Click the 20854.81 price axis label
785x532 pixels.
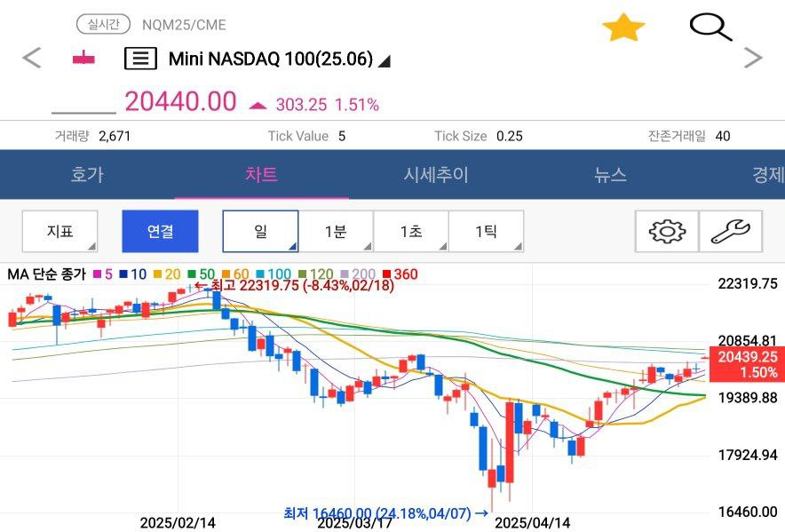(x=748, y=340)
